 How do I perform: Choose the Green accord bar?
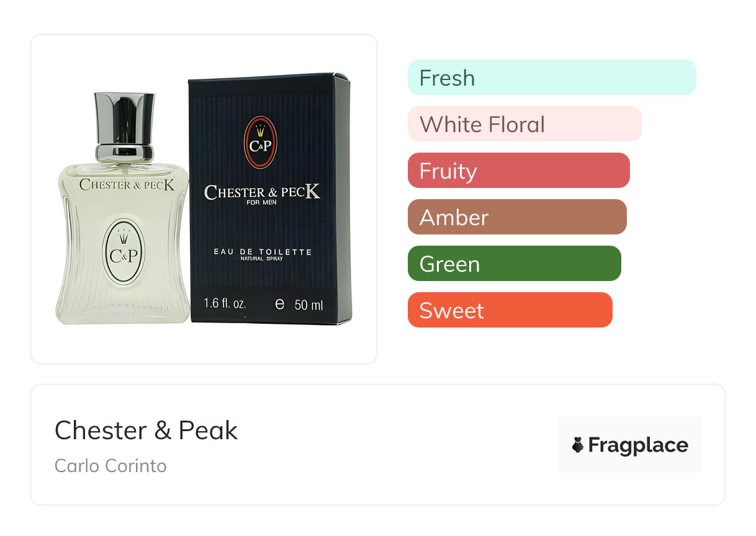(x=515, y=264)
